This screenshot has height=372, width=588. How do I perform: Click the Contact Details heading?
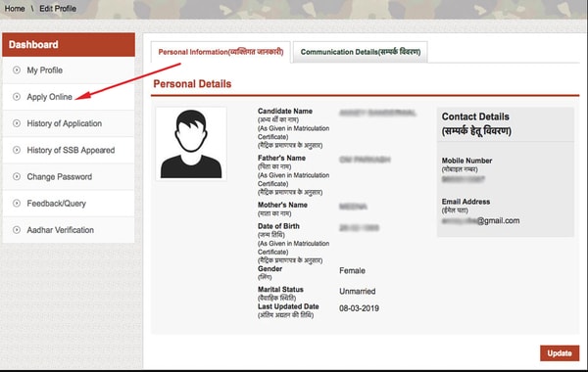[475, 116]
